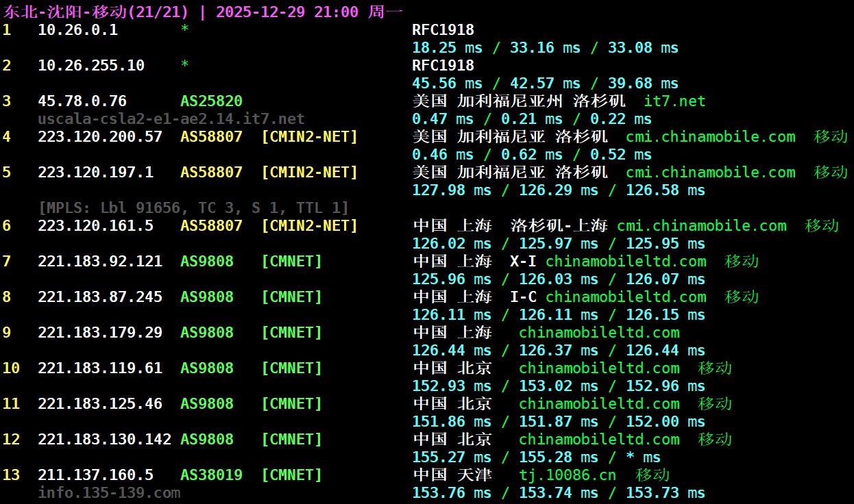The width and height of the screenshot is (854, 504).
Task: Click the it7.net domain in green
Action: point(674,101)
